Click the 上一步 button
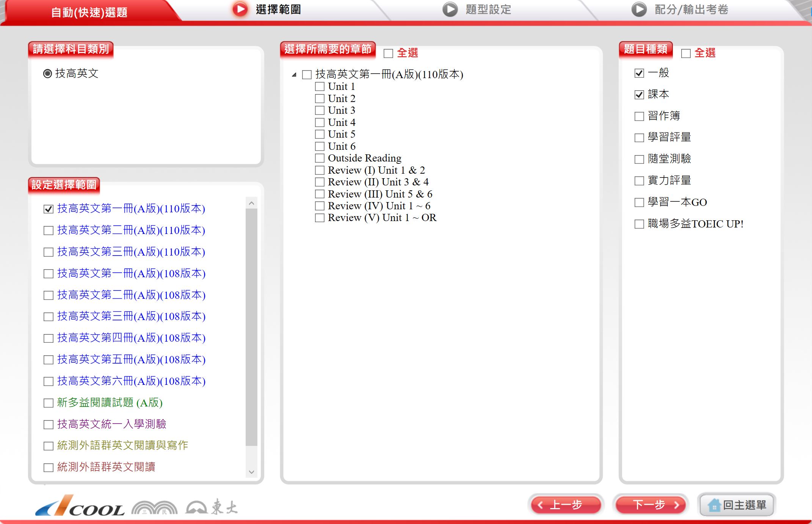Viewport: 812px width, 524px height. tap(566, 505)
